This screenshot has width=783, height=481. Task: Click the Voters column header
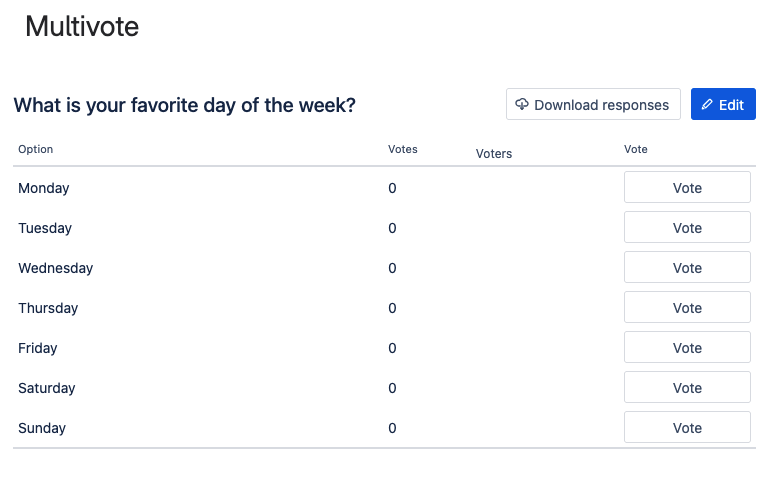pos(494,154)
